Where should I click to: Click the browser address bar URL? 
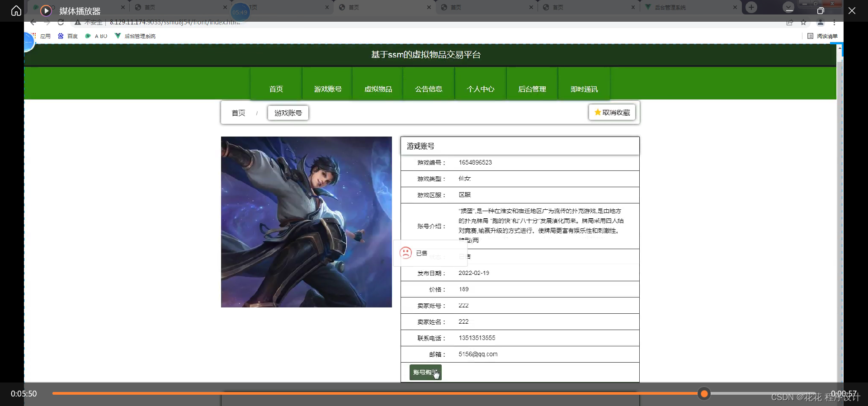pos(175,22)
